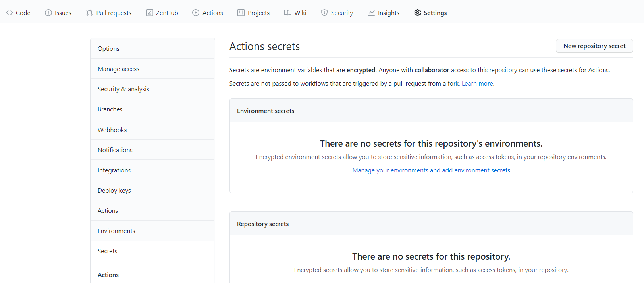Click the Settings gear icon
This screenshot has width=644, height=283.
[418, 13]
